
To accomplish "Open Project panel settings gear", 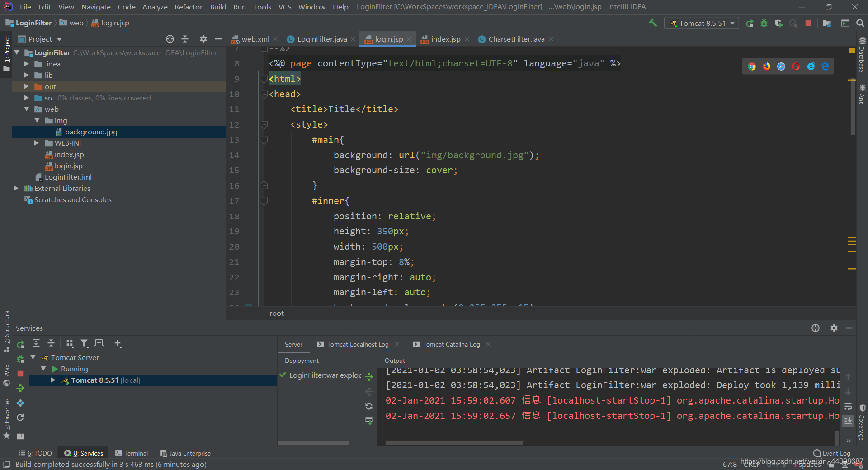I will tap(203, 39).
